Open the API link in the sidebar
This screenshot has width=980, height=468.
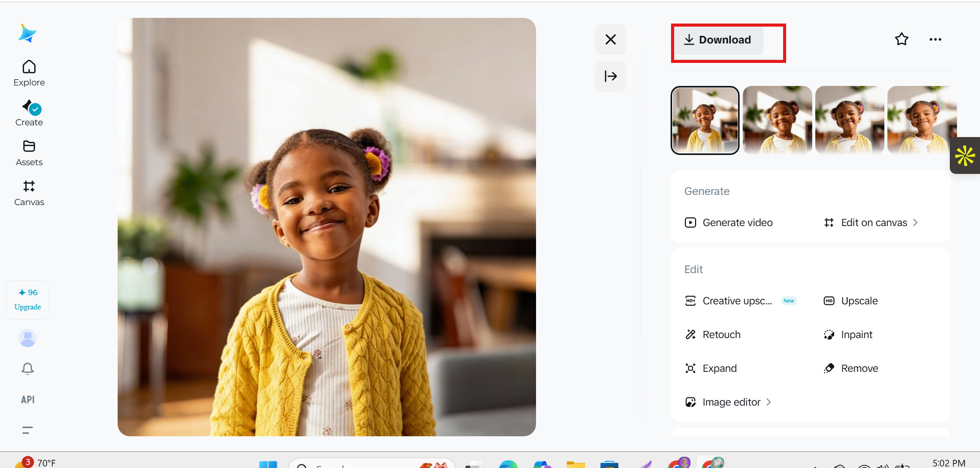(28, 399)
